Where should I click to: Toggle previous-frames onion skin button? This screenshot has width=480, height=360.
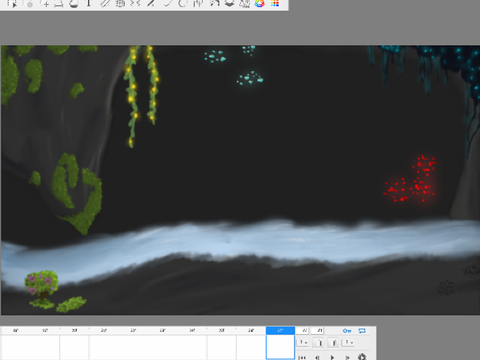click(x=319, y=342)
